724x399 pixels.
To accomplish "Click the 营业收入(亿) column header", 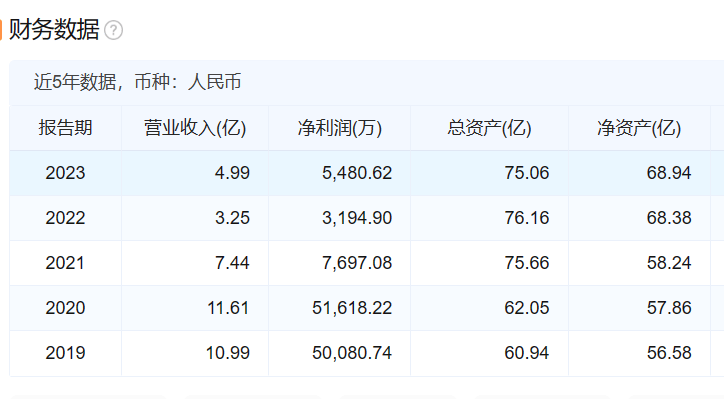I will coord(195,128).
